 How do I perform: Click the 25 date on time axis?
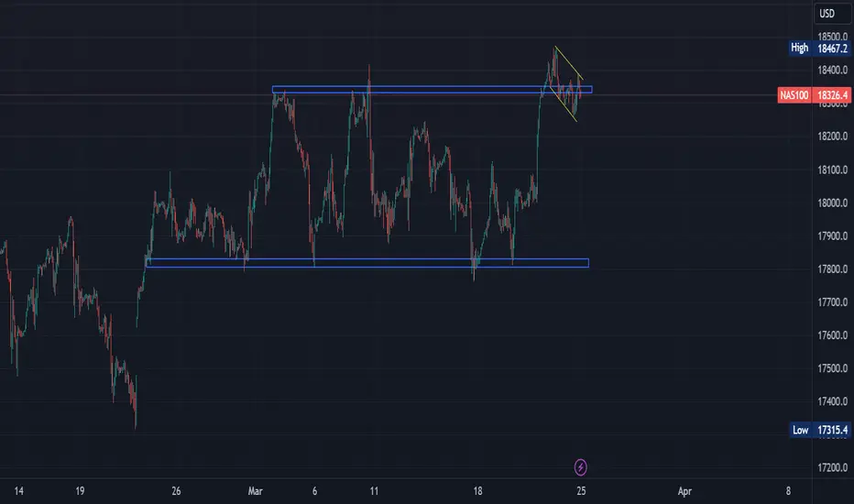[x=581, y=491]
